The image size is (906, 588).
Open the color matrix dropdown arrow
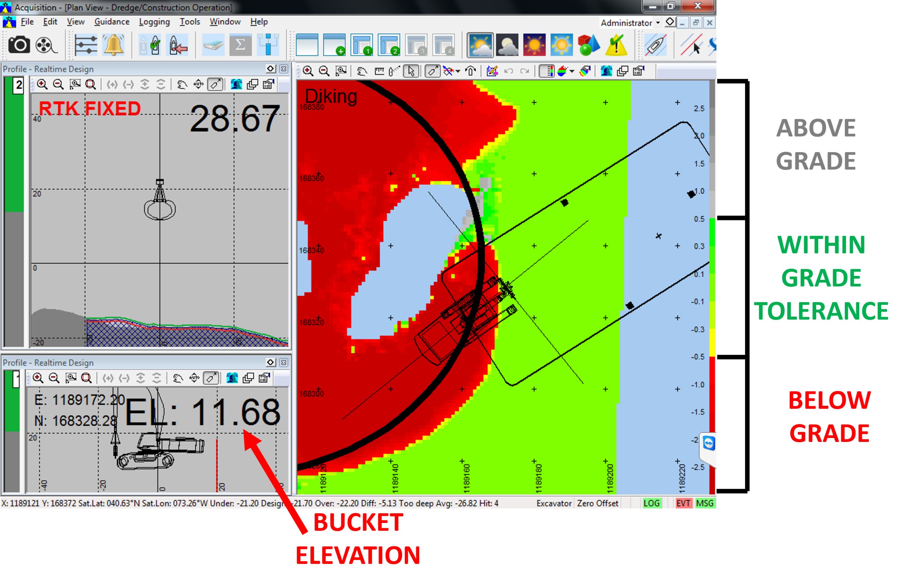click(x=572, y=71)
